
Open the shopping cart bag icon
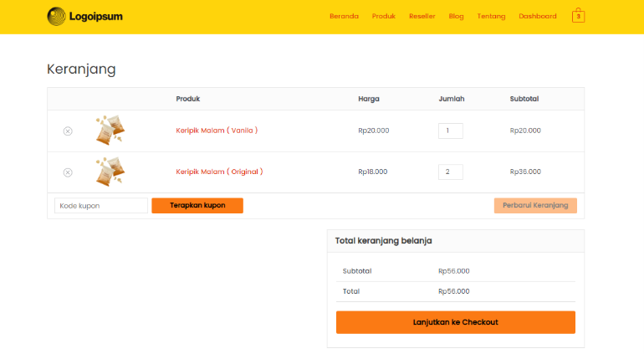coord(578,16)
